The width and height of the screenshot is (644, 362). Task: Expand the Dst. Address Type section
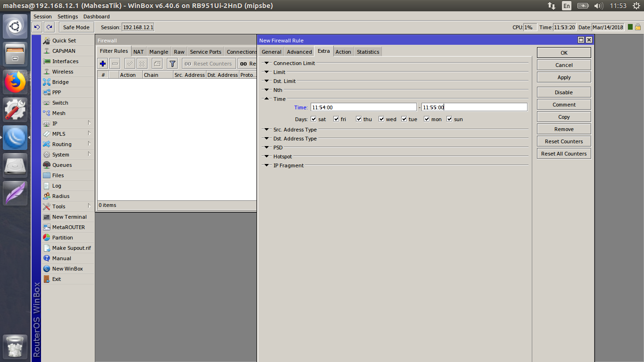click(x=266, y=139)
